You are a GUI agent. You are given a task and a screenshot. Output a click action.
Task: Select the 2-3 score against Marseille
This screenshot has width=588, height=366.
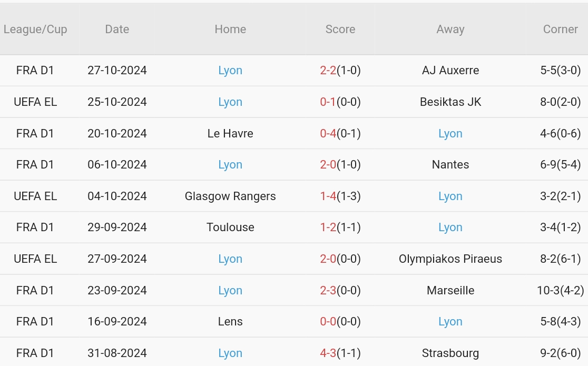tap(328, 291)
